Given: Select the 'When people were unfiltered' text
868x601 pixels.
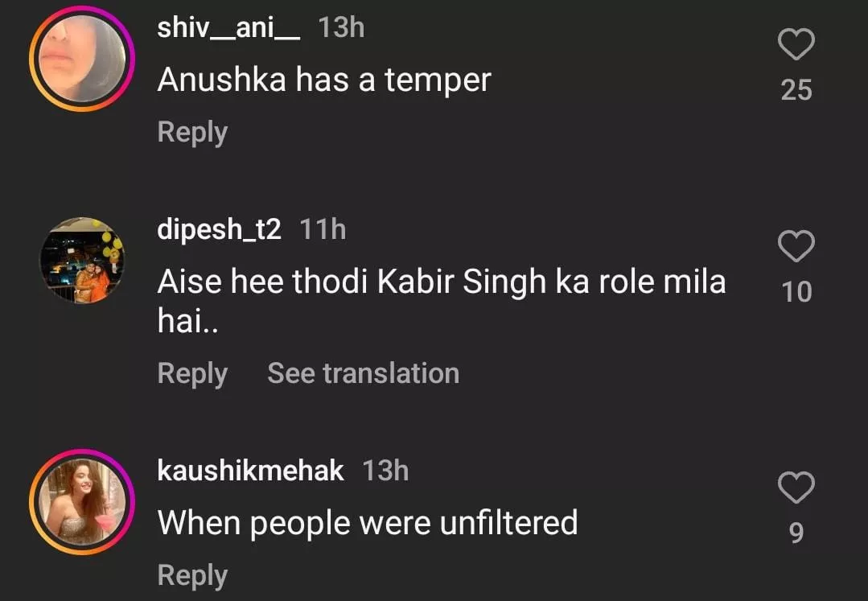Looking at the screenshot, I should 368,523.
